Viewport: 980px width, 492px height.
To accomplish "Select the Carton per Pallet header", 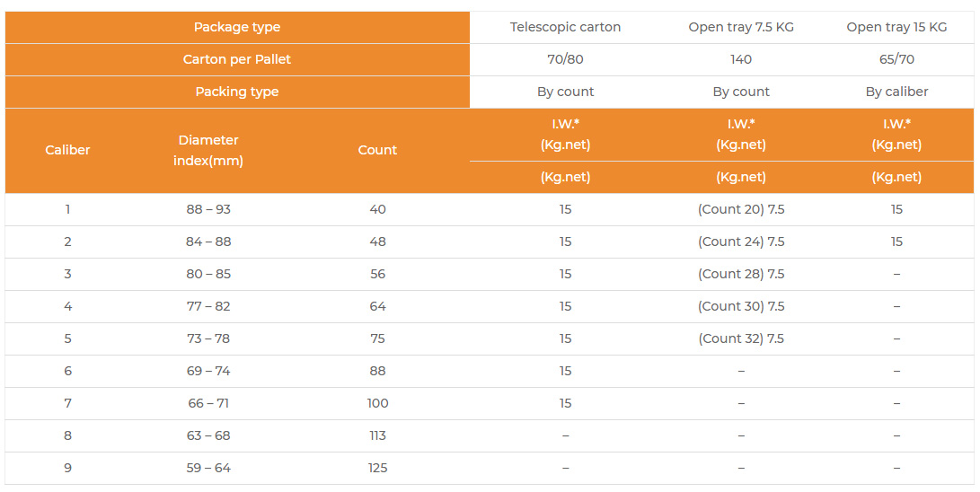I will coord(237,59).
